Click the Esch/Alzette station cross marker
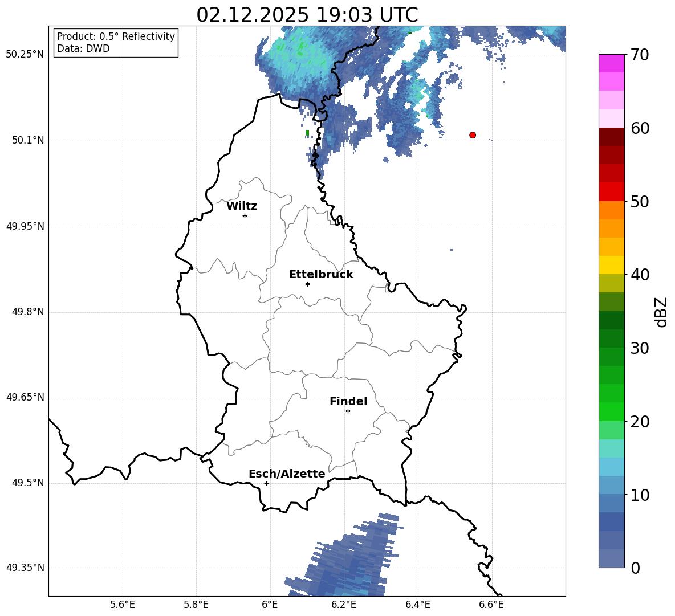Viewport: 675px width, 616px height. click(x=266, y=483)
